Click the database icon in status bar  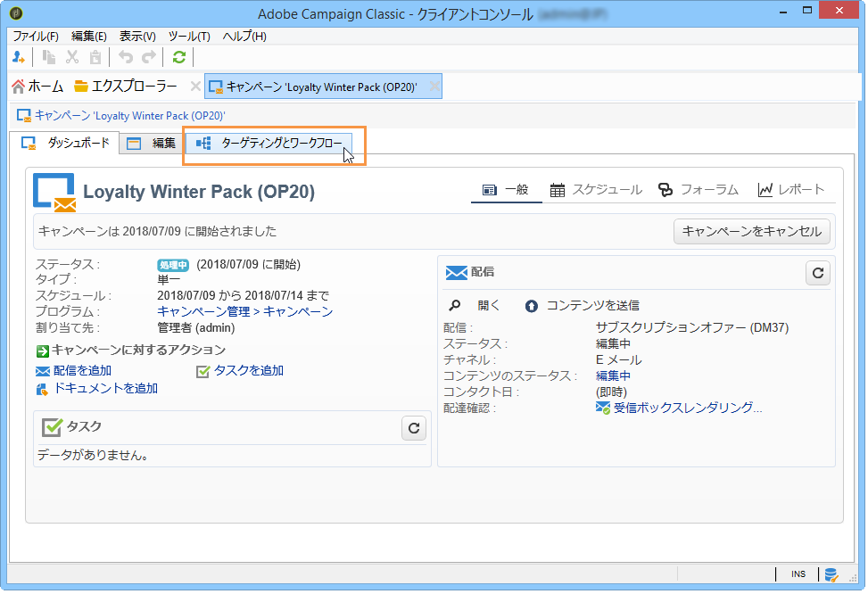click(831, 574)
